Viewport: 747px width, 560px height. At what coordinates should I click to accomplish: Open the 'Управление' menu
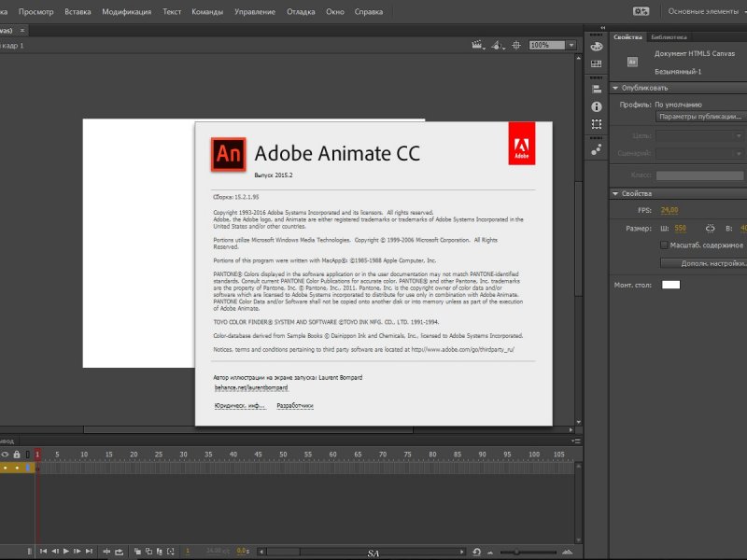[x=255, y=12]
